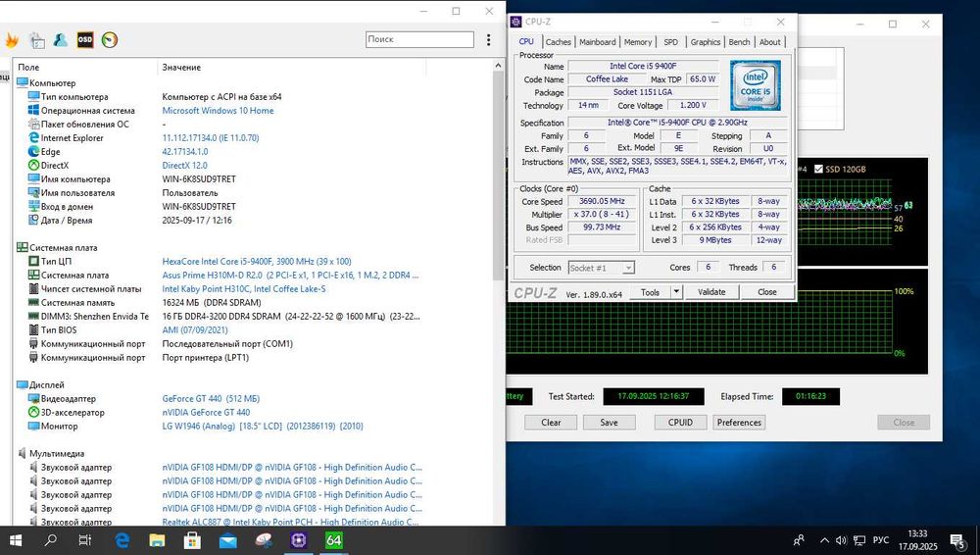Open the Microsoft Windows 10 Home link

pos(218,110)
